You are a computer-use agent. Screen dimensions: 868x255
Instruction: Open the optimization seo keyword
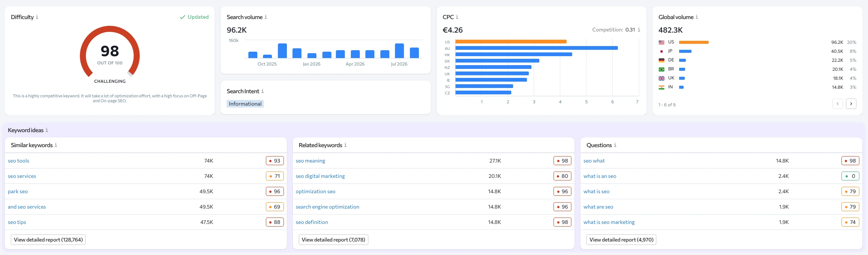[x=316, y=192]
